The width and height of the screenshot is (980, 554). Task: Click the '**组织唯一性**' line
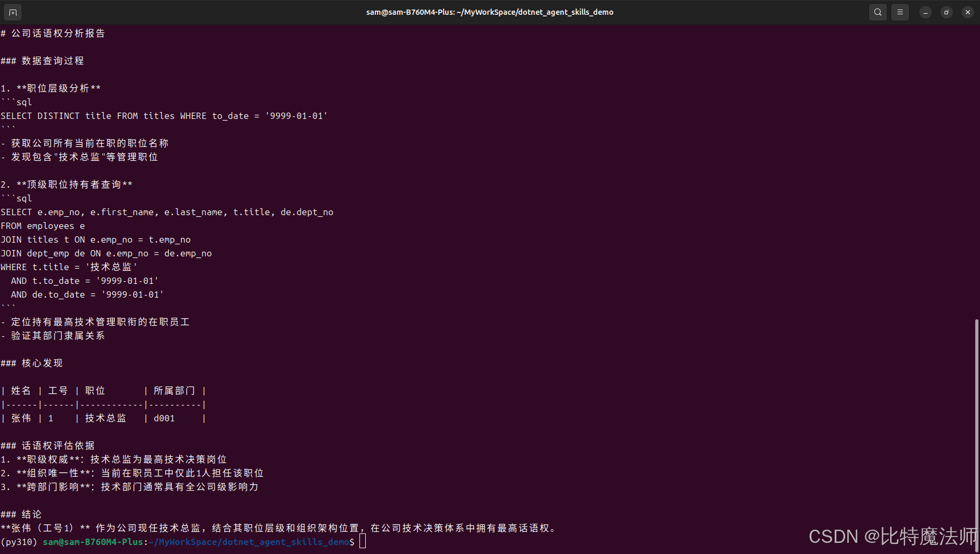[132, 473]
